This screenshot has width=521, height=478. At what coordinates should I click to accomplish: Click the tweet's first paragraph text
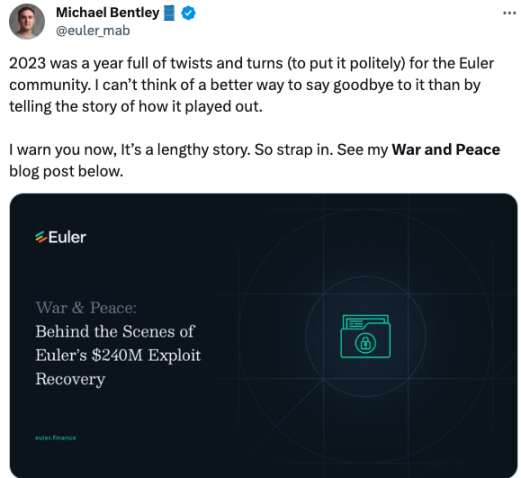(252, 85)
